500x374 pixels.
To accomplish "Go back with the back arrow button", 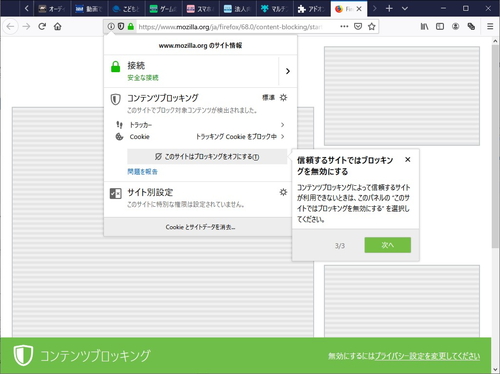I will coord(10,26).
